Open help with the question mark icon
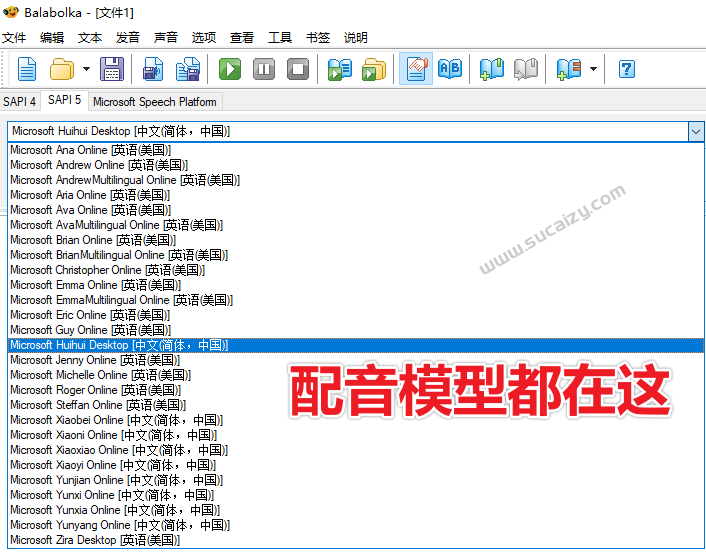Screen dimensions: 706x552 coord(627,69)
